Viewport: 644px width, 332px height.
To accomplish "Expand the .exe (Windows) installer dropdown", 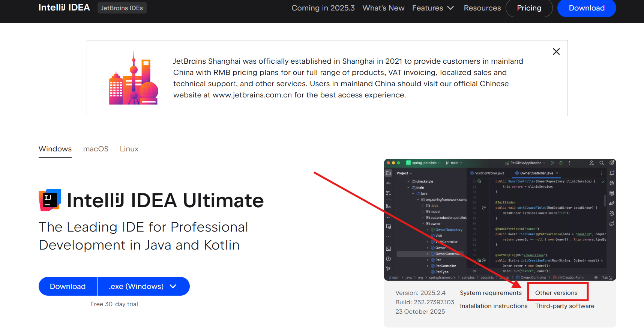I will click(144, 286).
